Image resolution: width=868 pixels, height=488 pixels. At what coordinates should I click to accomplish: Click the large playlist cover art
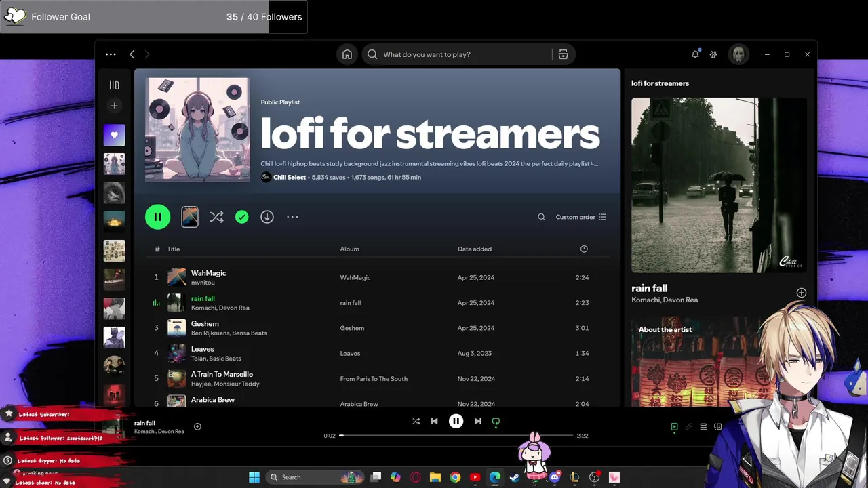(x=197, y=129)
